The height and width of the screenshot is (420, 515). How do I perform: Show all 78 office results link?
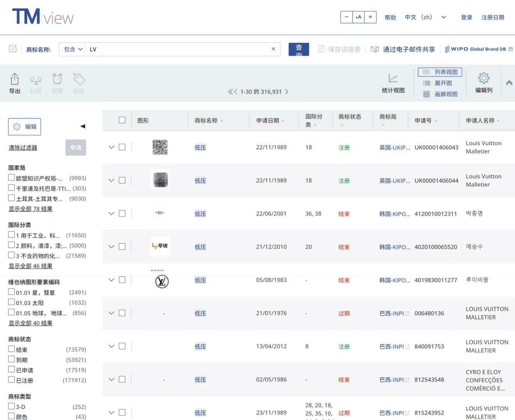30,209
